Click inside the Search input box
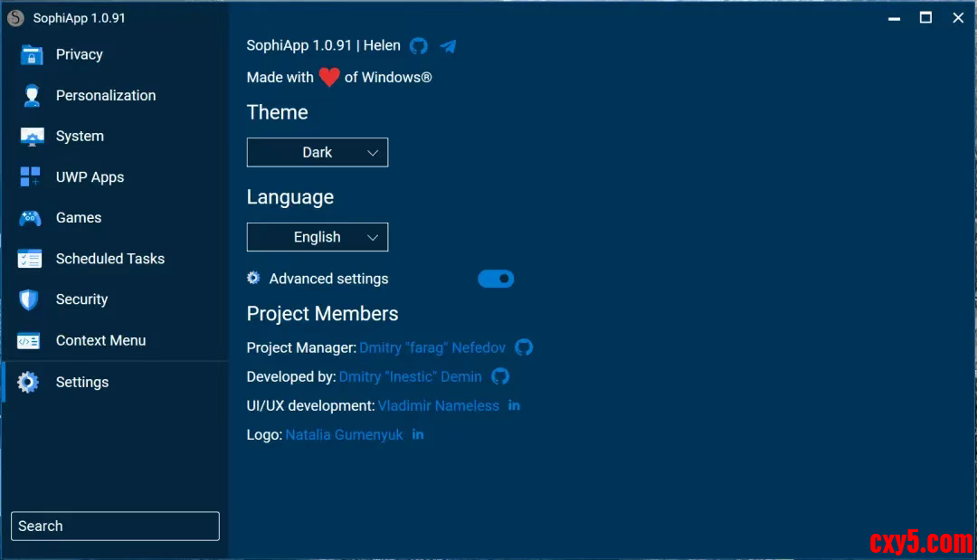This screenshot has height=560, width=977. click(115, 527)
